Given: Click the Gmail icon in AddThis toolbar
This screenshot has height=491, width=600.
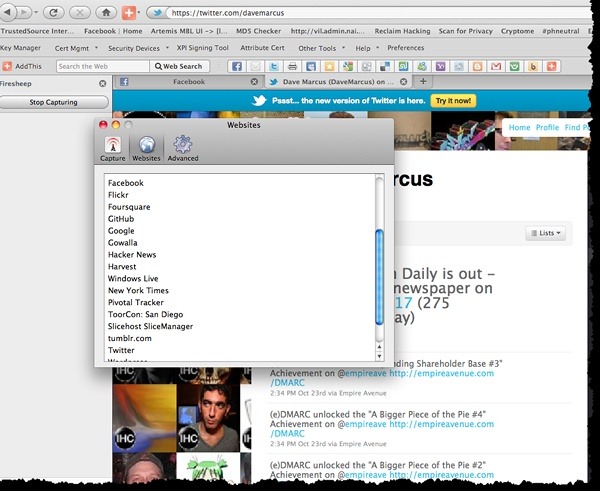Looking at the screenshot, I should coord(496,66).
